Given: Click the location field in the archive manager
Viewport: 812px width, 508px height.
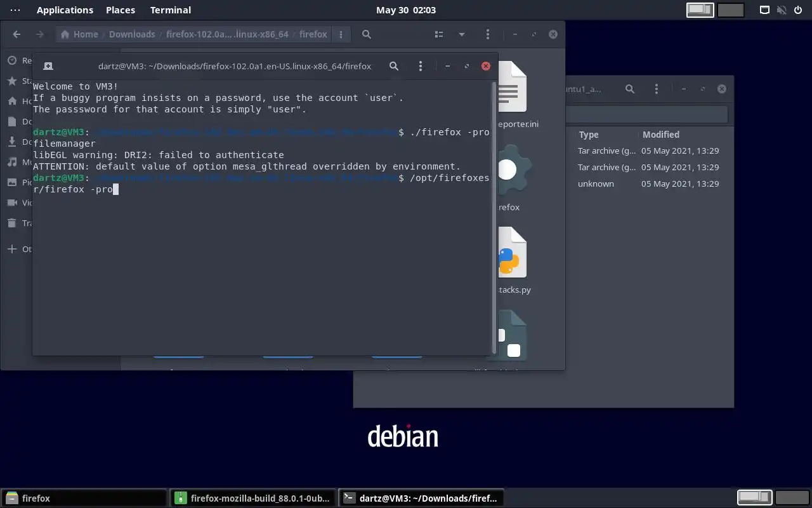Looking at the screenshot, I should pyautogui.click(x=646, y=114).
